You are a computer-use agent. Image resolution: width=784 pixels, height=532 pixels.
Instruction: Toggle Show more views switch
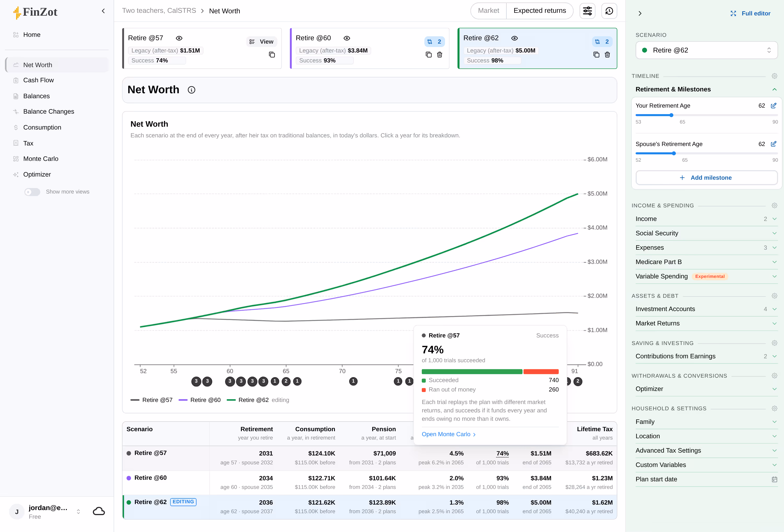tap(32, 192)
